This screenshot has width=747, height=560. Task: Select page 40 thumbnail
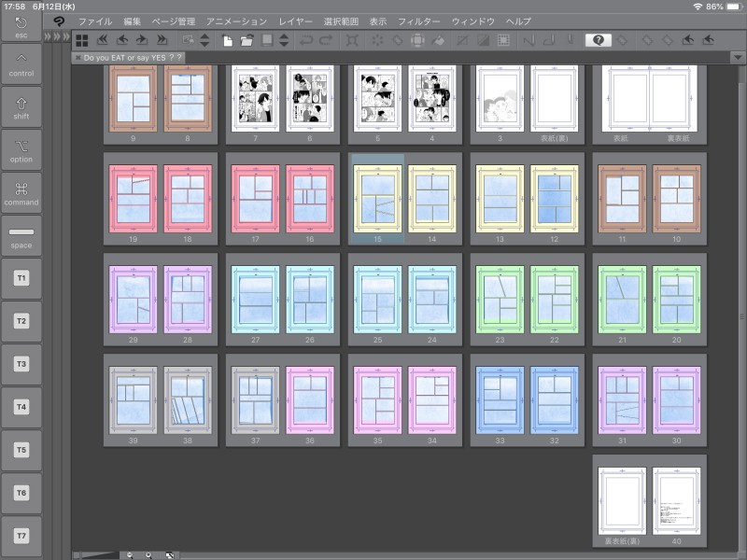(x=676, y=501)
